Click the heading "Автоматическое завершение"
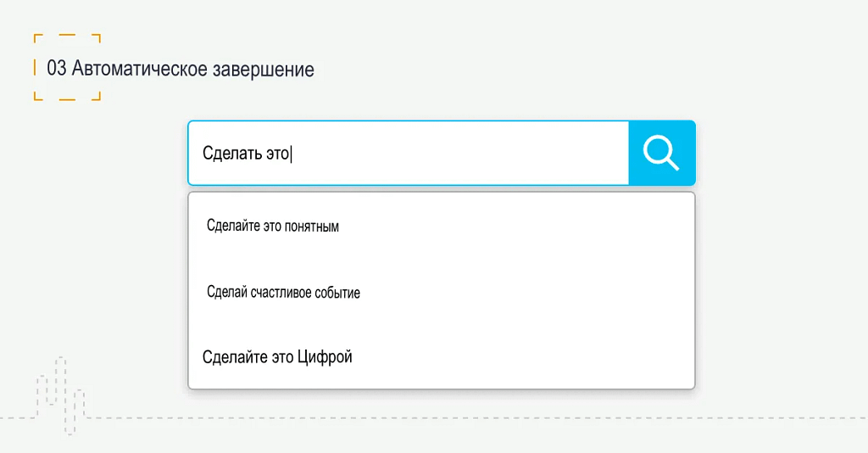The height and width of the screenshot is (453, 868). tap(193, 69)
